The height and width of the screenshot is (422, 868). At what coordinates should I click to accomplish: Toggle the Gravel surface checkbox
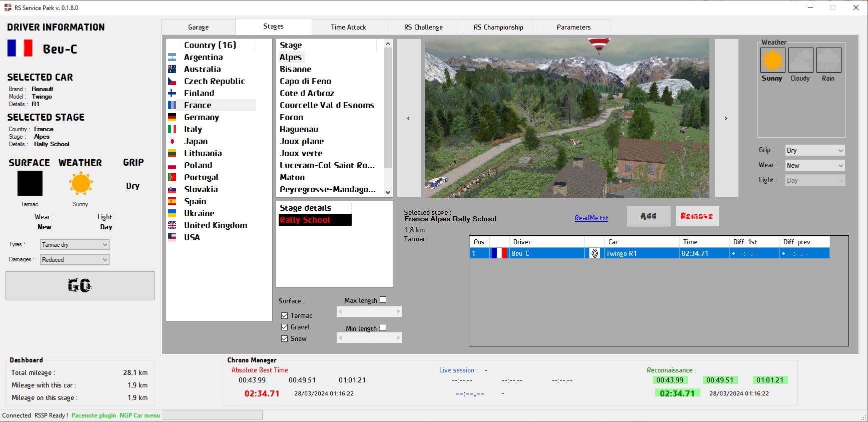coord(284,327)
